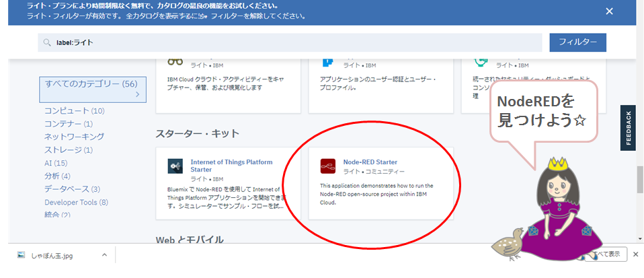
Task: Select すべてのカテゴリー (56)
Action: (93, 90)
